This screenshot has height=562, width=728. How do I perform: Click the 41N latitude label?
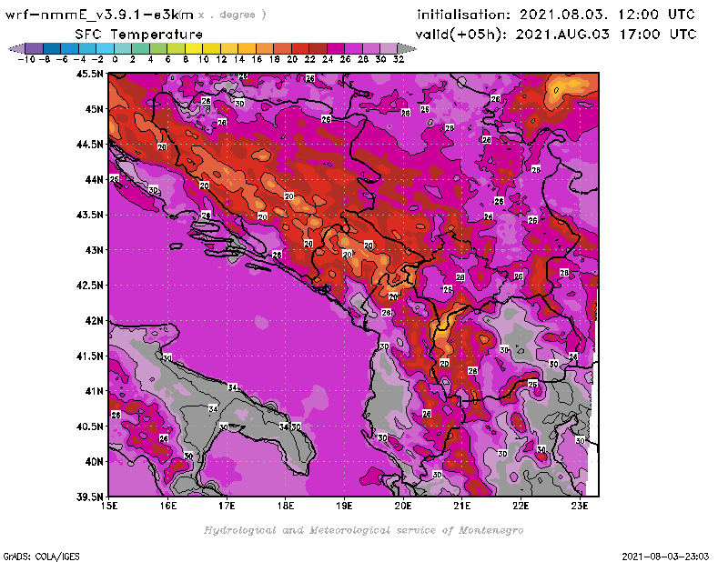[95, 391]
